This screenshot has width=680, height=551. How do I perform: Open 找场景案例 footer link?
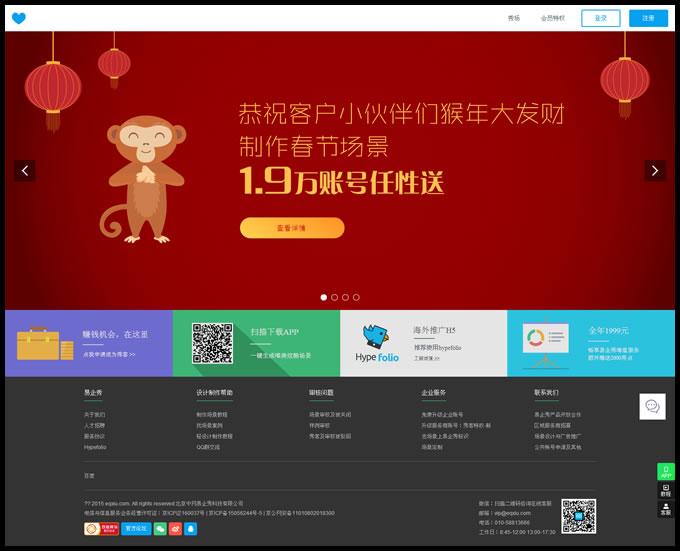tap(209, 426)
